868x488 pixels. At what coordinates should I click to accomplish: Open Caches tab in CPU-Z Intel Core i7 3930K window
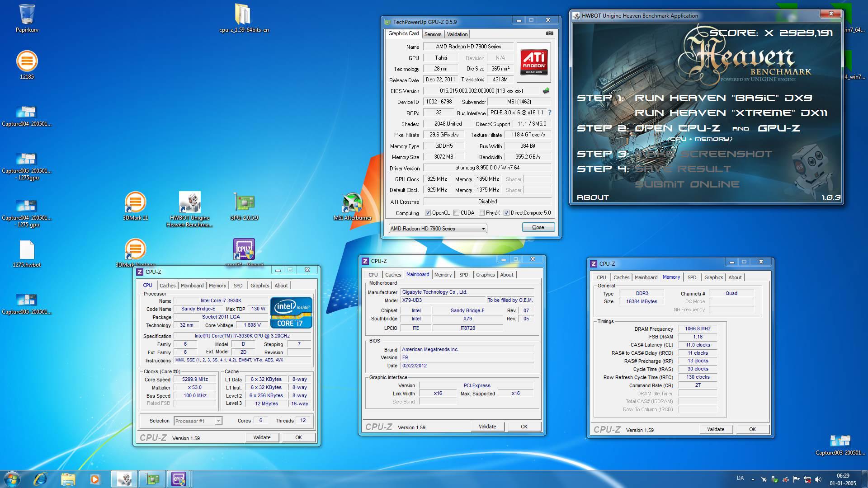(167, 286)
